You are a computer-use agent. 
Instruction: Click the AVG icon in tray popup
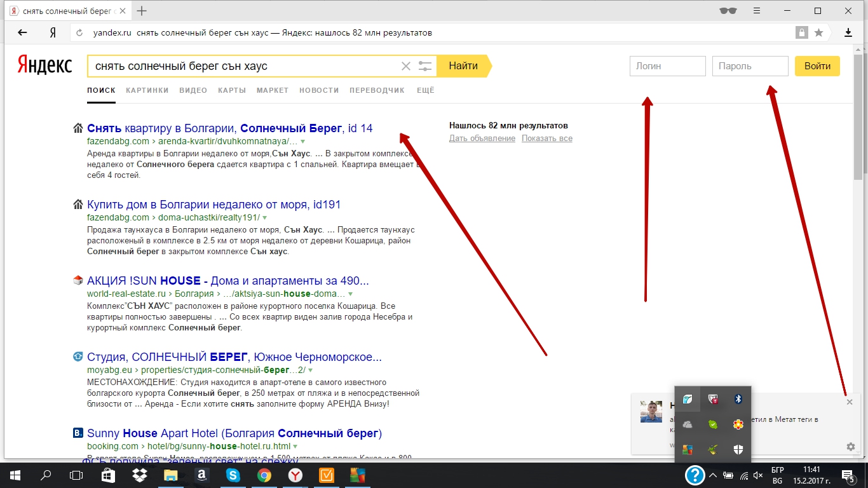pyautogui.click(x=688, y=450)
